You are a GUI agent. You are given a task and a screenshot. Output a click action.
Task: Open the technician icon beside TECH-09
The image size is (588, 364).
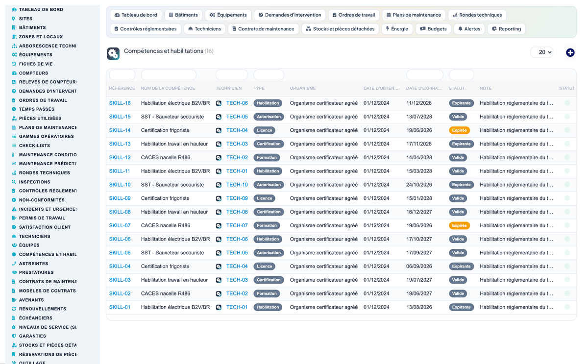219,198
